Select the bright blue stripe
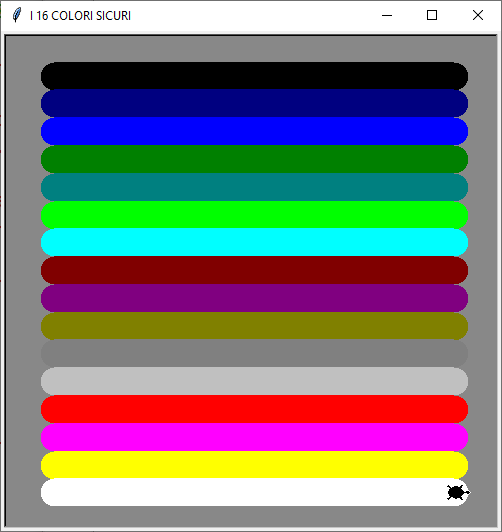502x532 pixels. pyautogui.click(x=254, y=131)
